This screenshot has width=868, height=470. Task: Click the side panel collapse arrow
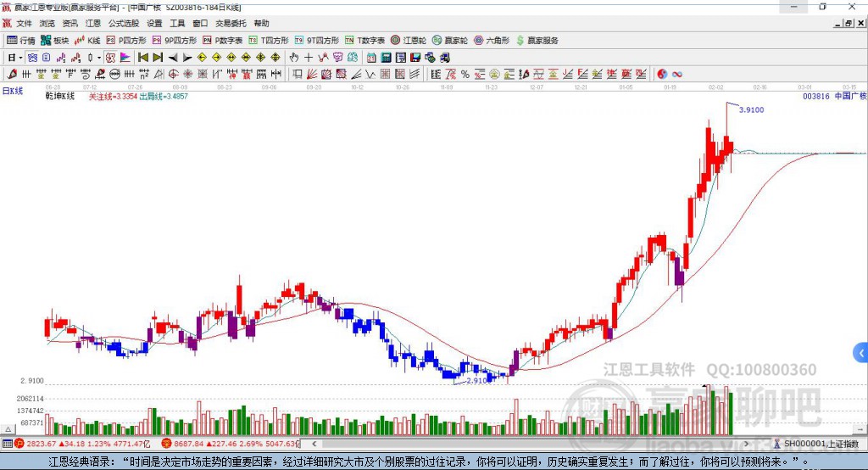pyautogui.click(x=861, y=353)
